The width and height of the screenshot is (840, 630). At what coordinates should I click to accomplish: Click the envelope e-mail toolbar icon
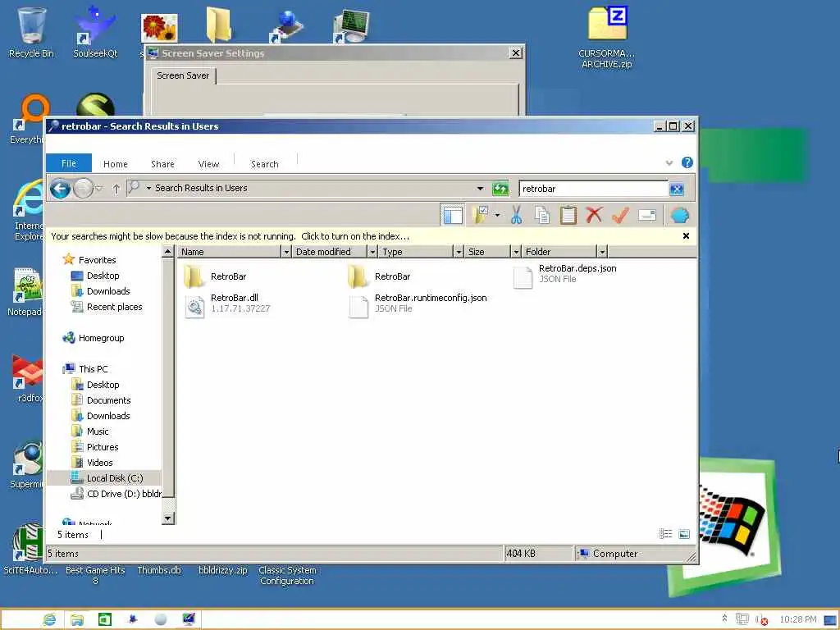(647, 216)
